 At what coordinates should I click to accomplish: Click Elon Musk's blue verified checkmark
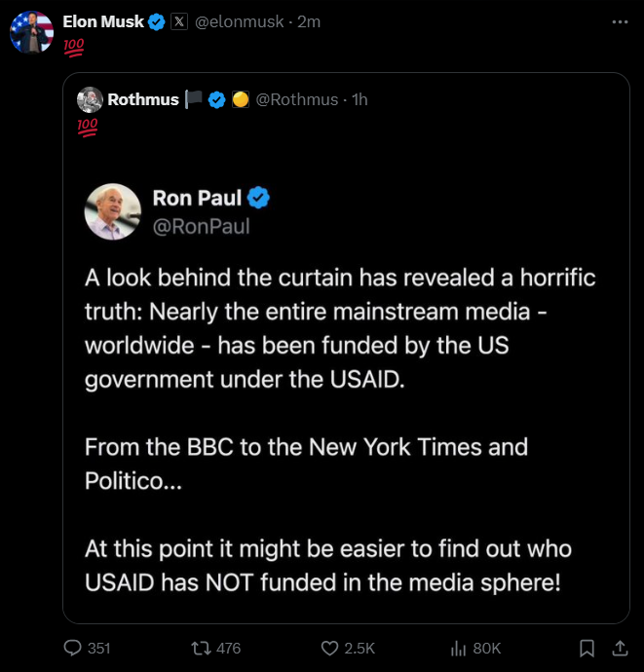coord(157,21)
